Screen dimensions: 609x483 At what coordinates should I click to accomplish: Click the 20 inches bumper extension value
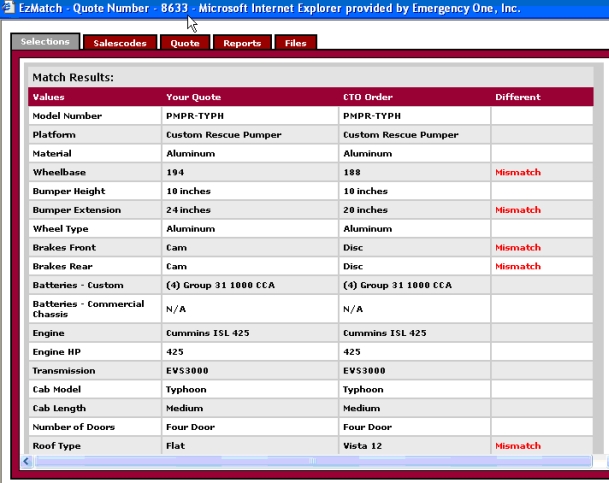coord(365,210)
